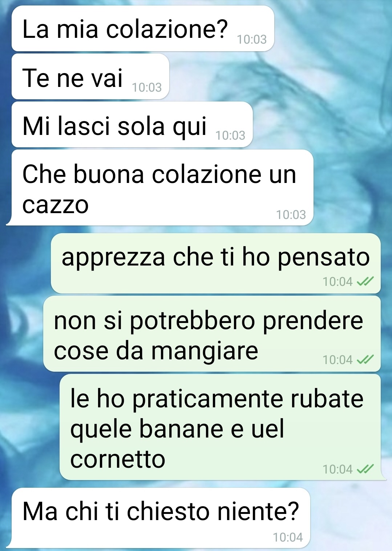The height and width of the screenshot is (551, 392).
Task: Click the 10:03 timestamp beside 'La mia colazione?'
Action: (x=252, y=39)
